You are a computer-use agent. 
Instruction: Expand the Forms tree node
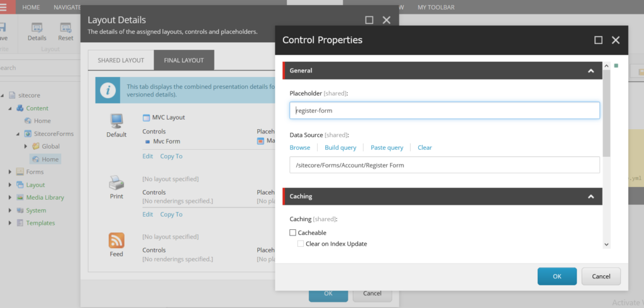10,172
